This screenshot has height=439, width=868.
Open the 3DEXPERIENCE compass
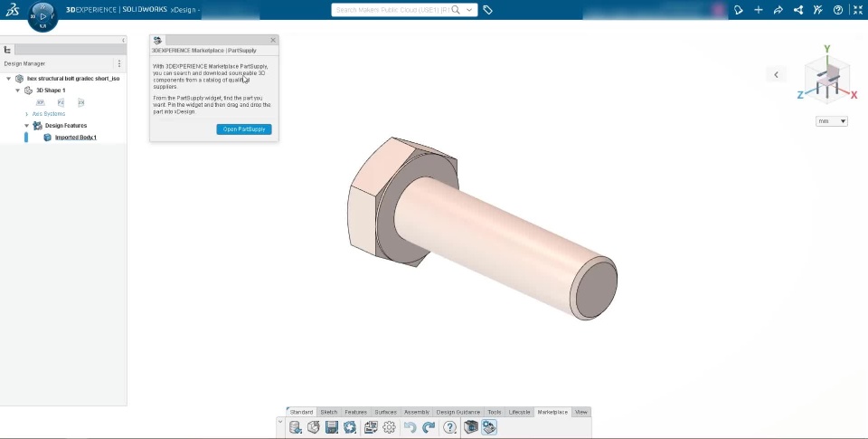43,16
